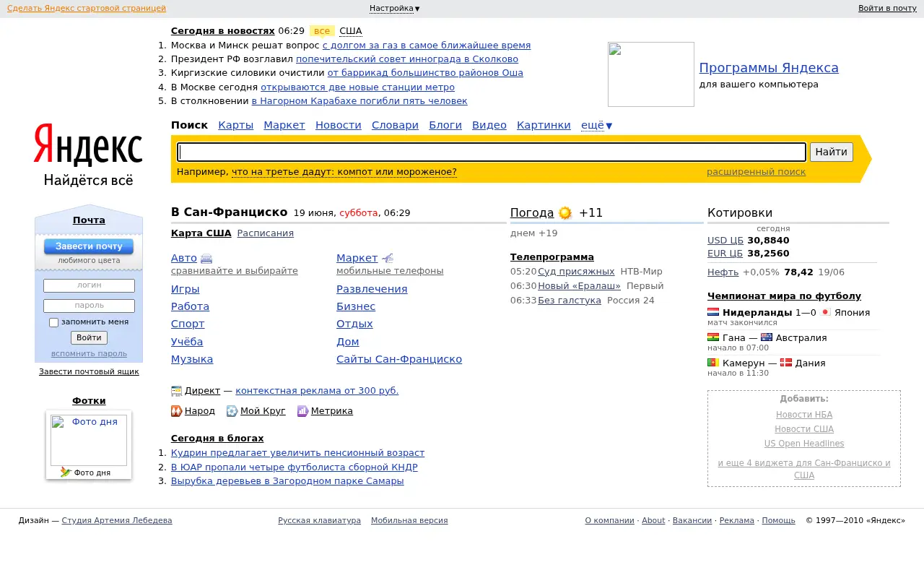Image resolution: width=924 pixels, height=578 pixels.
Task: Open расширенный поиск link
Action: [x=756, y=172]
